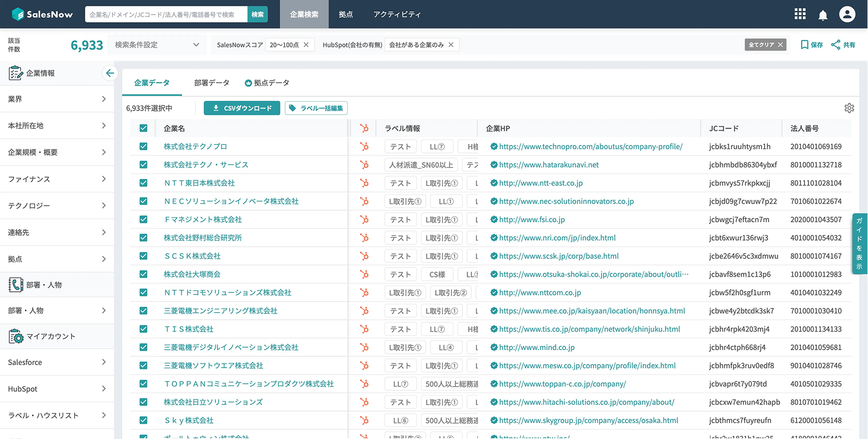Click HubSpot icon for ＳＣＳＫ株式会社 row
Image resolution: width=868 pixels, height=439 pixels.
point(364,256)
